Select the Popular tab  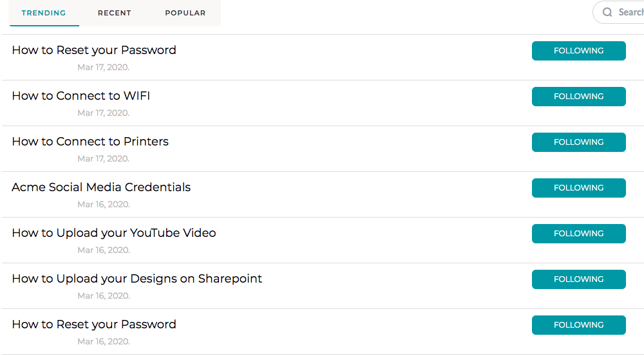(185, 13)
